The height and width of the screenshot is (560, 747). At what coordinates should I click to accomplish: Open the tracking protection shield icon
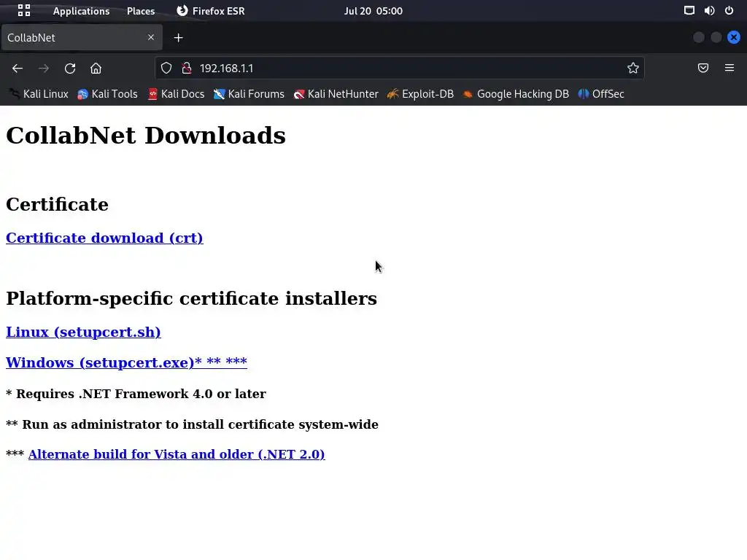[166, 68]
